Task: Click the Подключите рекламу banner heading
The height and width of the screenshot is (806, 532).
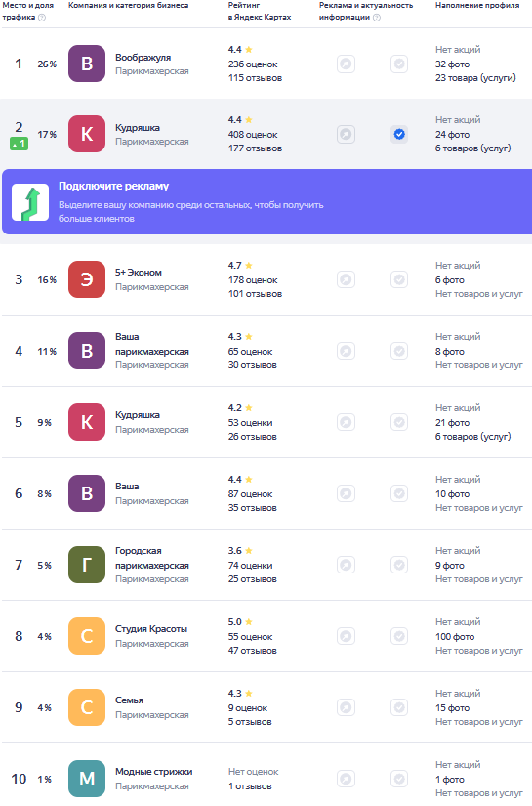Action: (x=113, y=186)
